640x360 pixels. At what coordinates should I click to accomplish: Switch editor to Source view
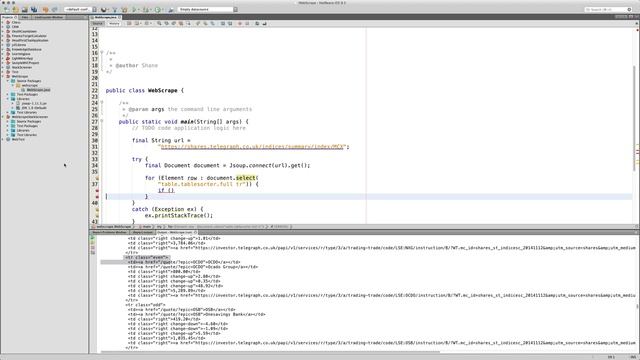tap(97, 24)
